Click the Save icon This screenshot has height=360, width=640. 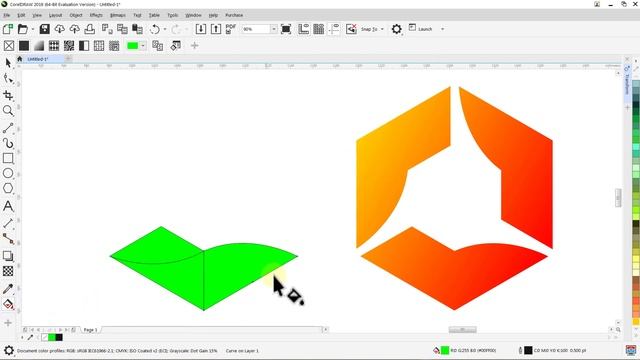(x=44, y=29)
